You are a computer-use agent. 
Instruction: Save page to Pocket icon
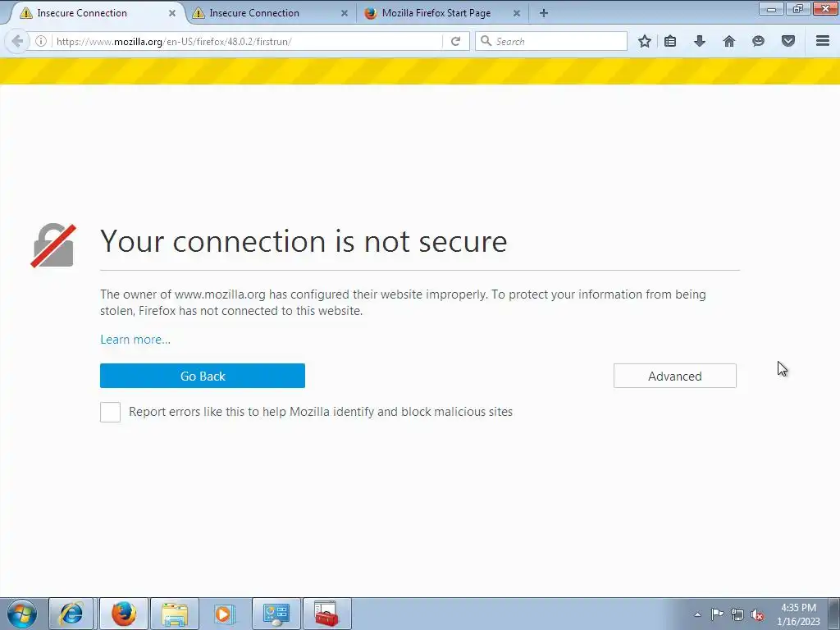tap(788, 41)
